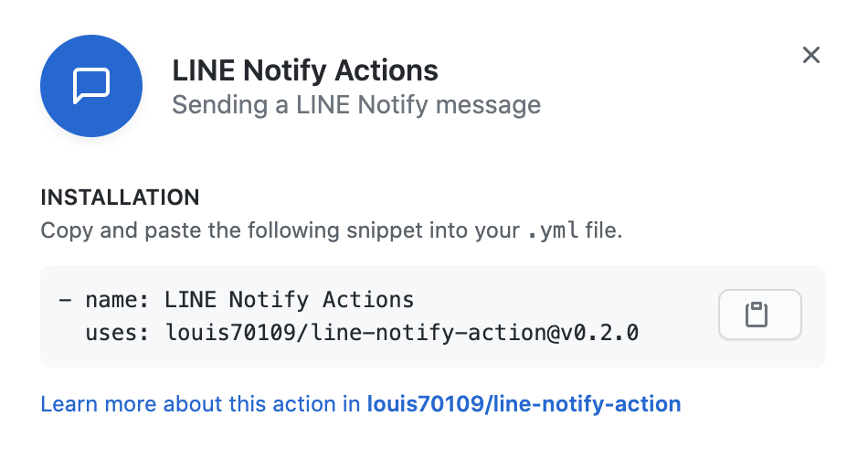Click the INSTALLATION section heading
Viewport: 868px width, 459px height.
click(x=120, y=197)
